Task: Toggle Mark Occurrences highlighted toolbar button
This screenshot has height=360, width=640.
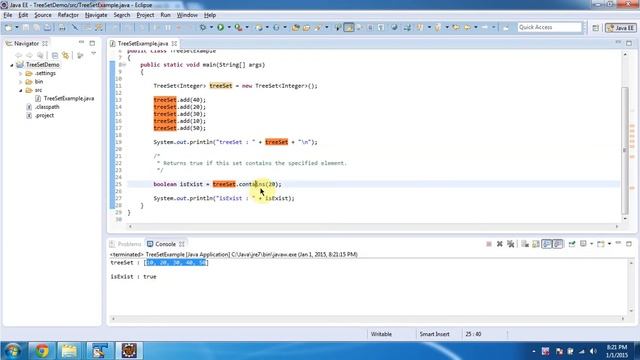Action: (x=349, y=27)
